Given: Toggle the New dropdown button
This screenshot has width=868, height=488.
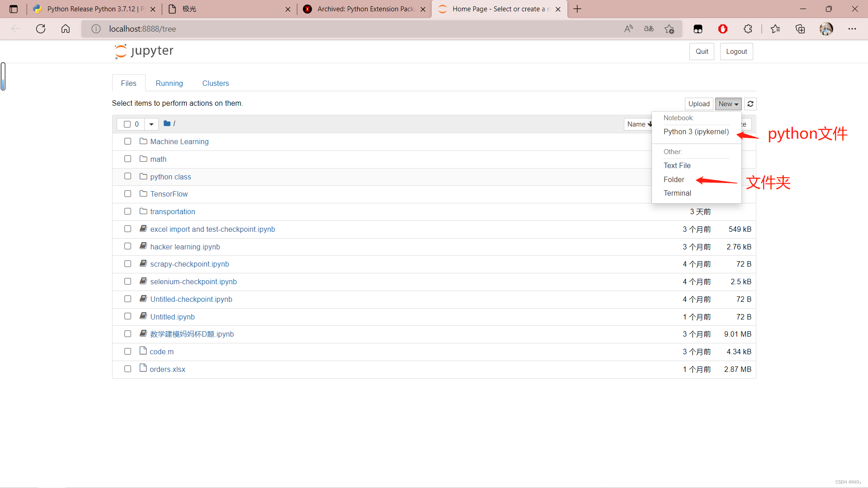Looking at the screenshot, I should 728,104.
